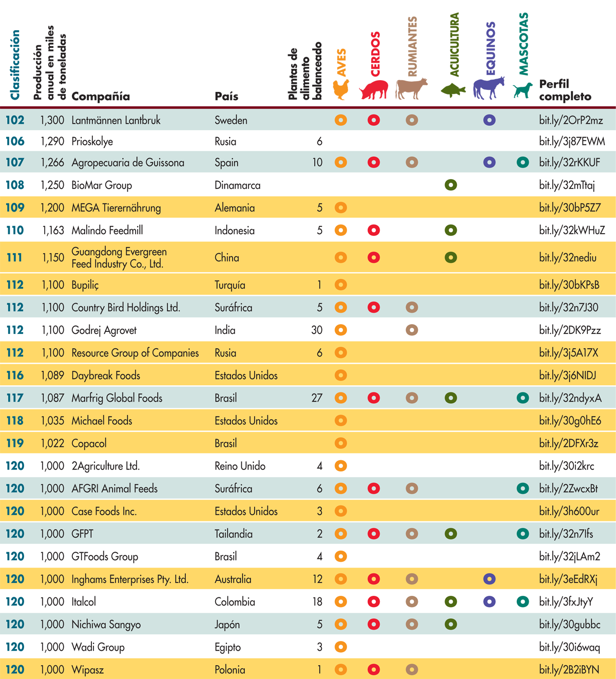Screen dimensions: 616x679
Task: Click the Cerdos dot in the Agropecuaria de Guissona row
Action: [x=374, y=162]
